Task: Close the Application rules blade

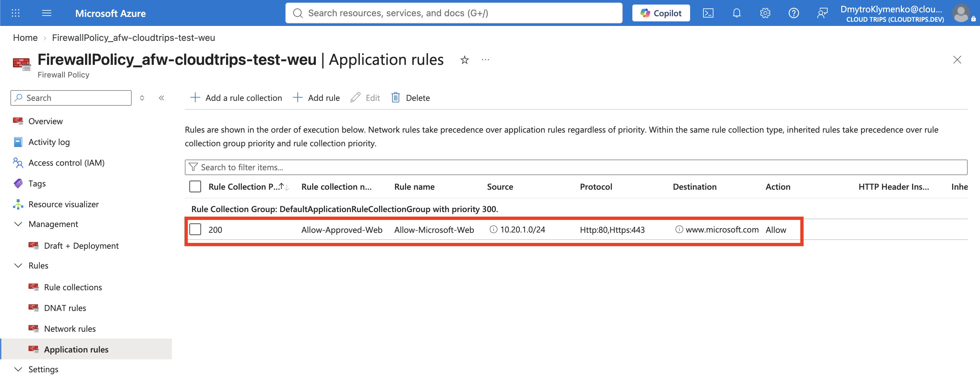Action: pos(957,60)
